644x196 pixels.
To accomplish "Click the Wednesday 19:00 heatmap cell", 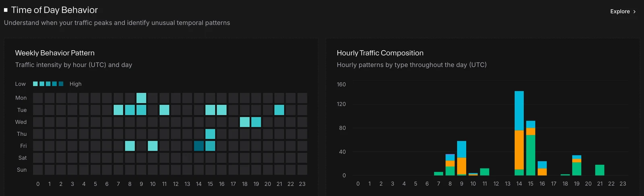I will click(256, 122).
